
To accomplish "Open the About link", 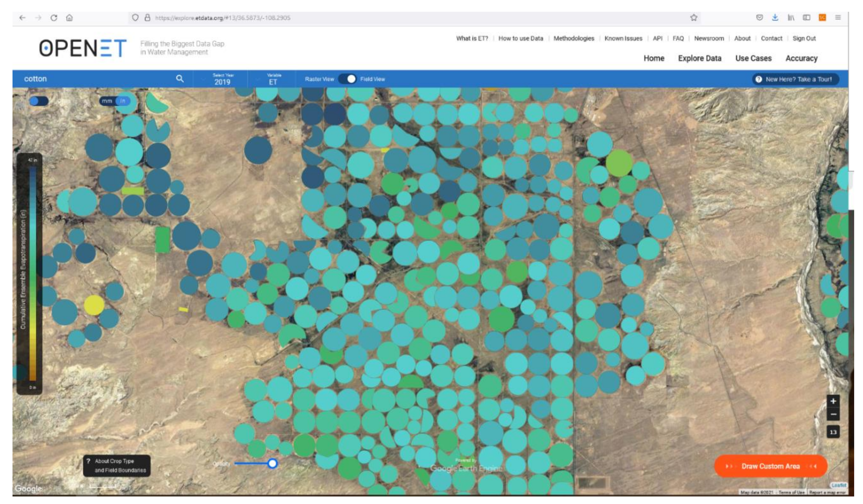I will pyautogui.click(x=743, y=38).
